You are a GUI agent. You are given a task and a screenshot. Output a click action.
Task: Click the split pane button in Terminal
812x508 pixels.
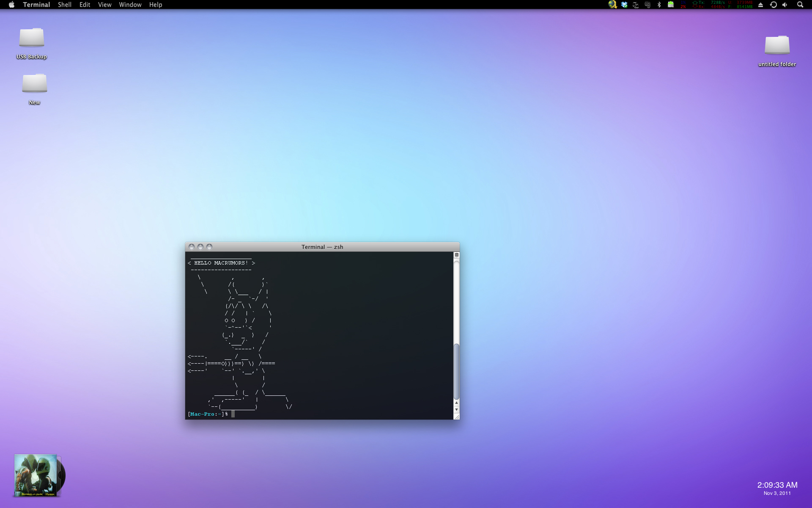(x=457, y=255)
